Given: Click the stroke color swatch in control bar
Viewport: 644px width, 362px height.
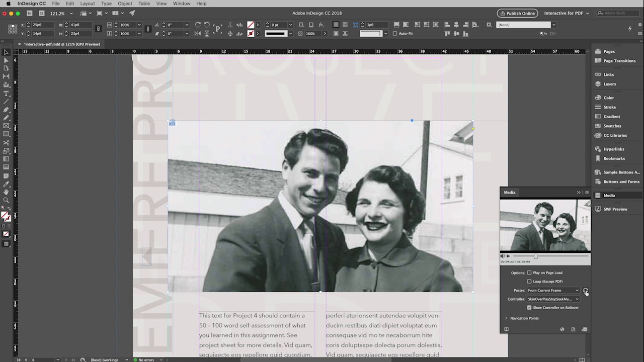Looking at the screenshot, I should pos(251,34).
